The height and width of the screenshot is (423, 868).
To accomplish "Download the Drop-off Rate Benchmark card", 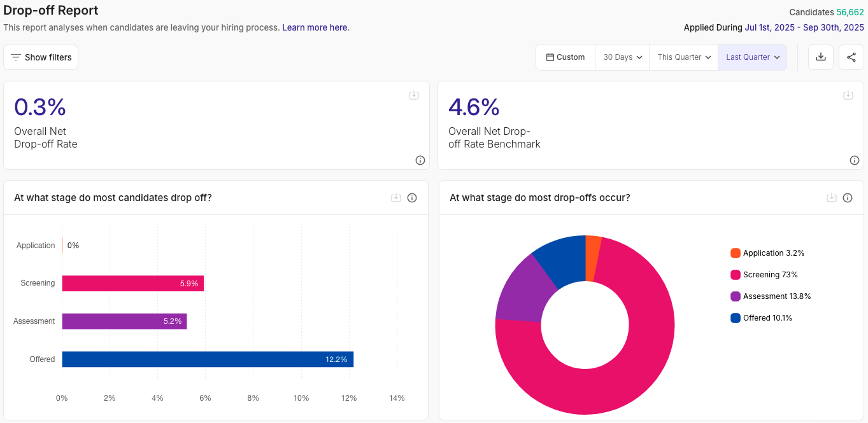I will pos(848,95).
